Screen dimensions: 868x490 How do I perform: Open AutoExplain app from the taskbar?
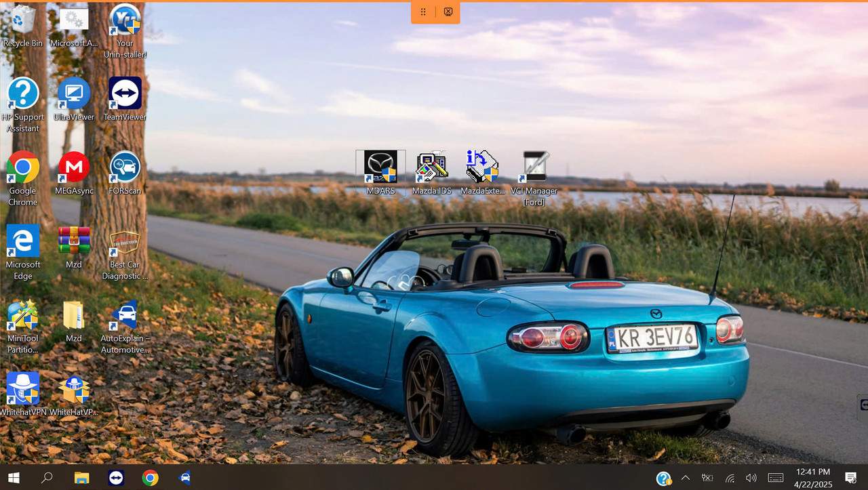184,478
